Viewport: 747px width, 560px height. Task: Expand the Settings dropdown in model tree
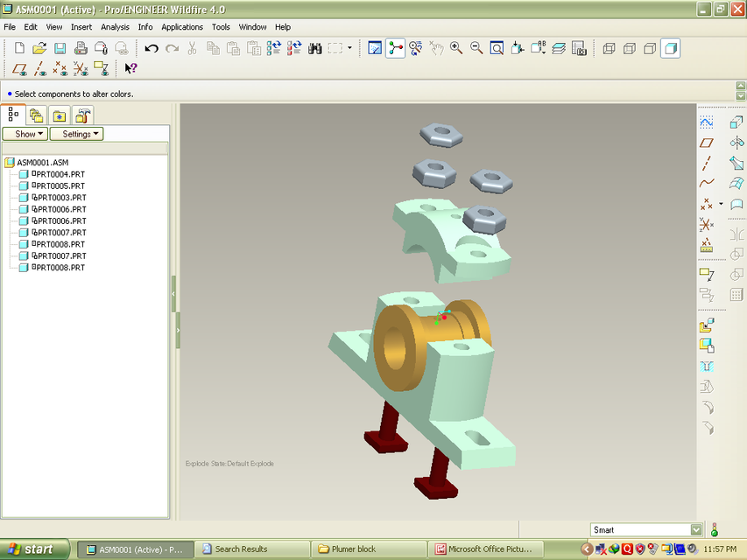pyautogui.click(x=77, y=134)
